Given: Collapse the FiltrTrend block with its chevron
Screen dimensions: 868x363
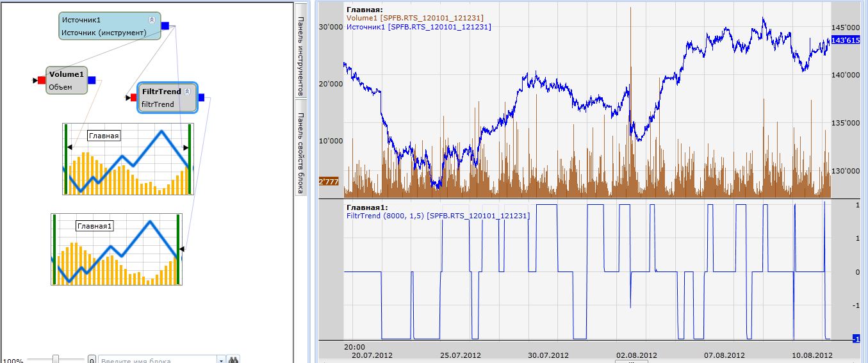Looking at the screenshot, I should pos(187,92).
